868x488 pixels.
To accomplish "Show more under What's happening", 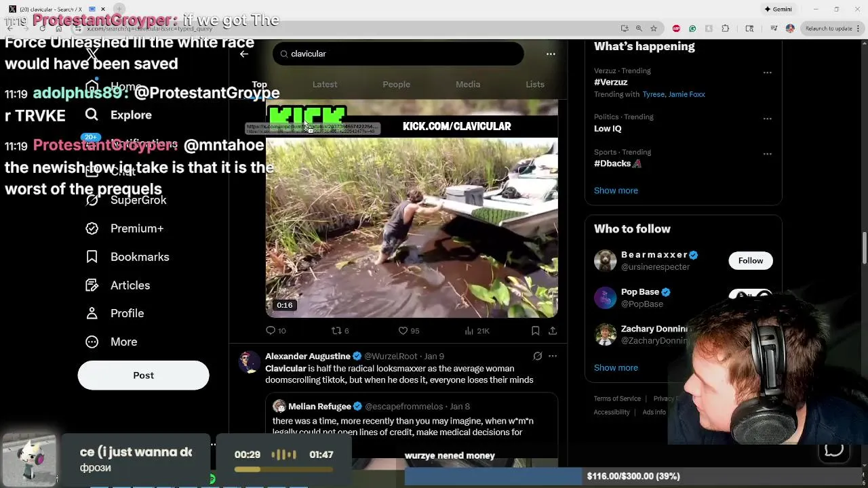I will click(x=616, y=190).
